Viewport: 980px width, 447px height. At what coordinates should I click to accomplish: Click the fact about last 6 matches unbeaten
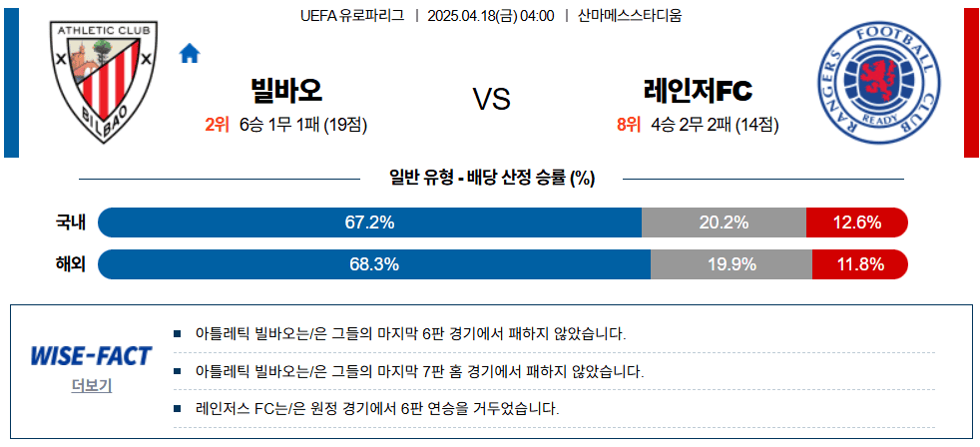coord(410,333)
